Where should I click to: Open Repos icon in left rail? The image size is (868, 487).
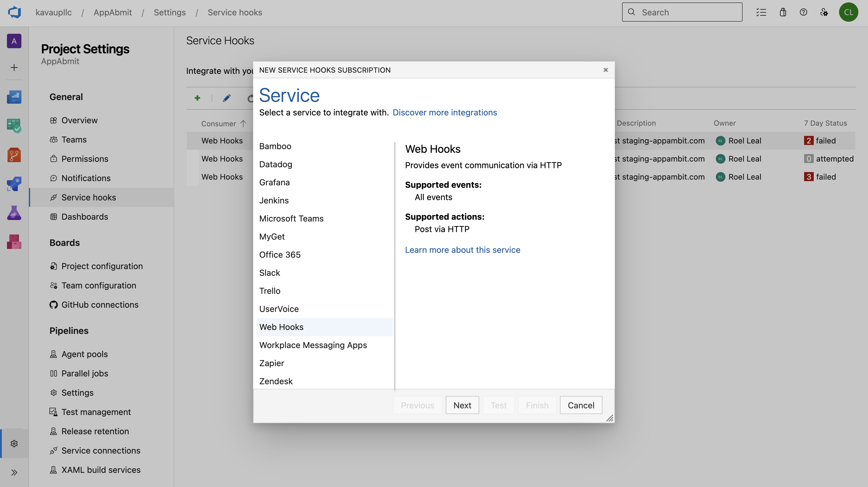[14, 155]
